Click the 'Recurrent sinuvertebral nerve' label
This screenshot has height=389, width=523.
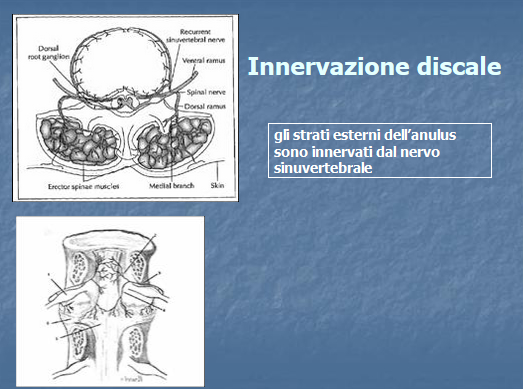pos(195,36)
